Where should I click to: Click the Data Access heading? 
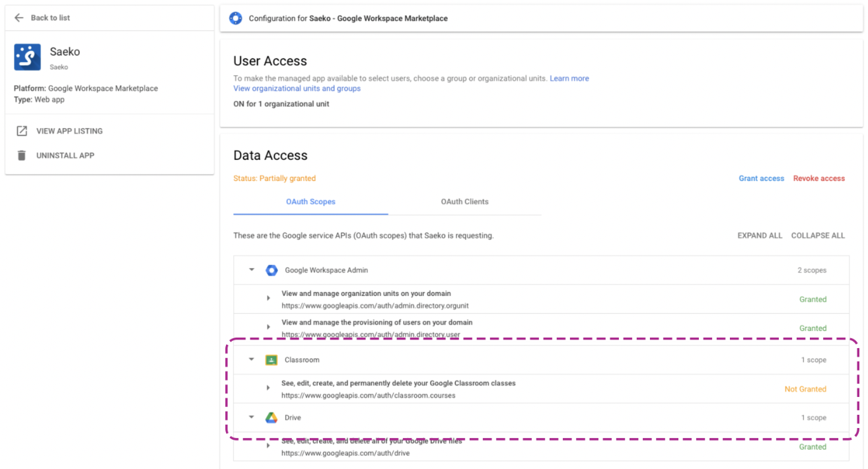point(270,155)
